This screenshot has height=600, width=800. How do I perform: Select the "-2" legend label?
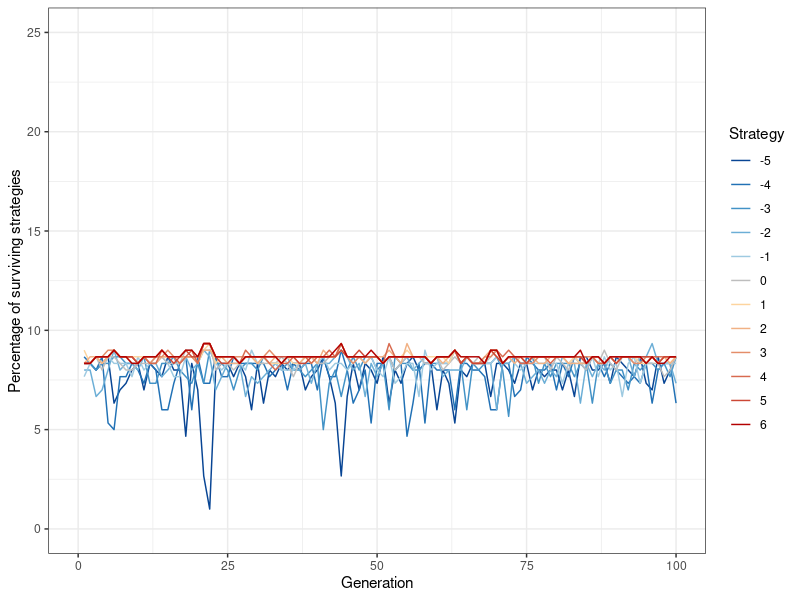coord(765,233)
